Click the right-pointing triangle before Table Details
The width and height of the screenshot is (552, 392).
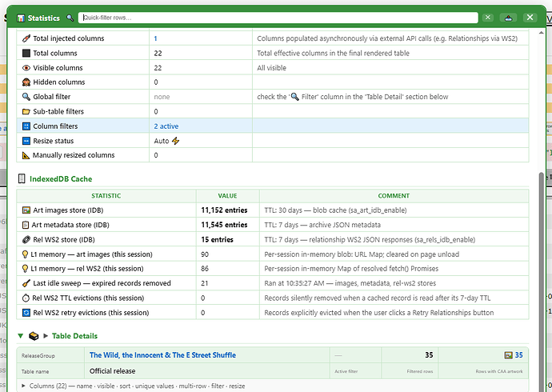[46, 336]
